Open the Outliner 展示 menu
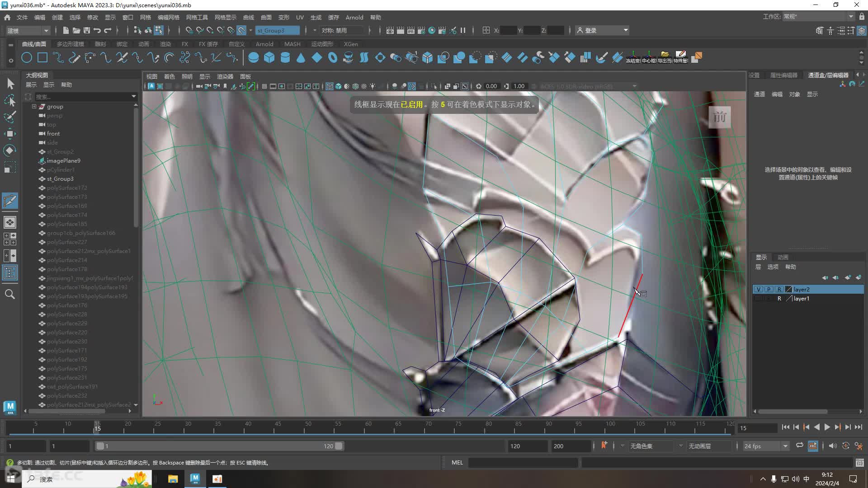The image size is (868, 488). pos(31,84)
